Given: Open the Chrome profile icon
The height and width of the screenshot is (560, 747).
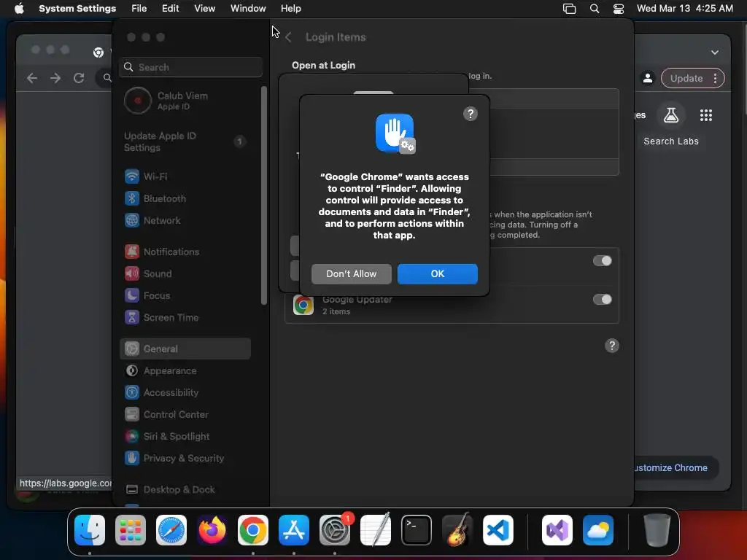Looking at the screenshot, I should tap(648, 78).
